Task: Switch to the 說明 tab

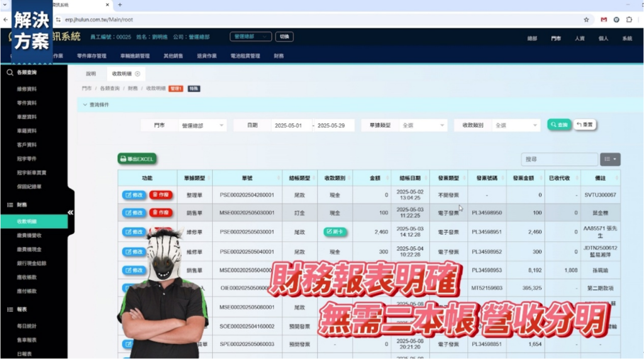Action: pos(91,74)
